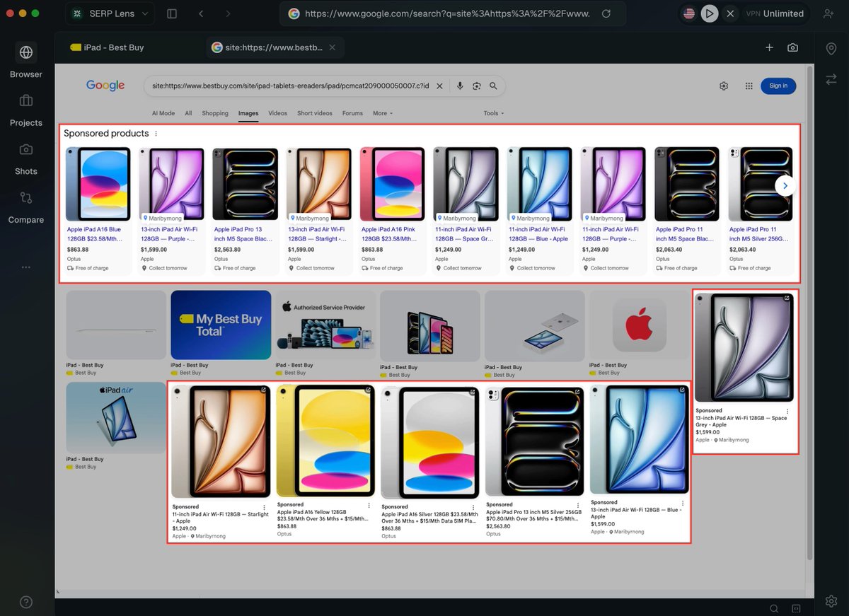Open the Shots camera section

(x=26, y=158)
